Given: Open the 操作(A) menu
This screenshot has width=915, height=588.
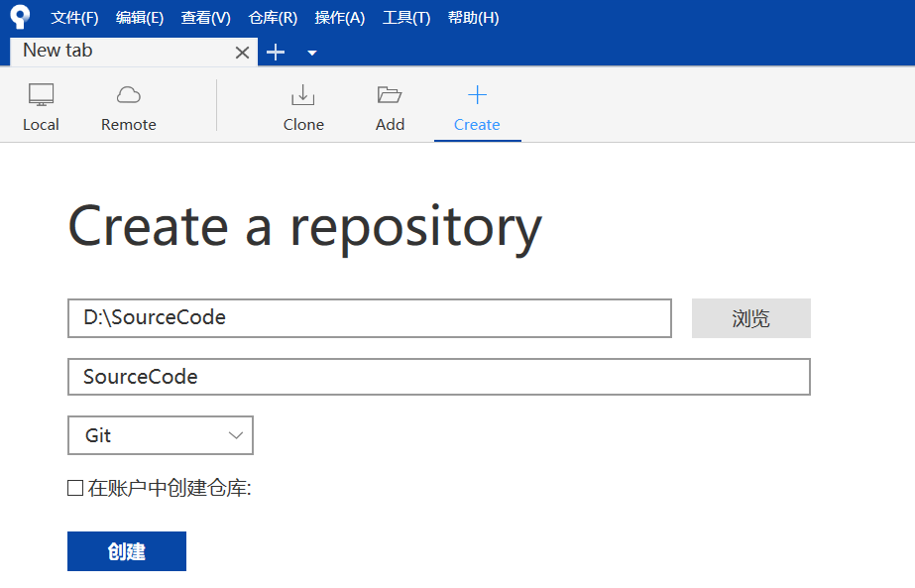Looking at the screenshot, I should pos(339,17).
